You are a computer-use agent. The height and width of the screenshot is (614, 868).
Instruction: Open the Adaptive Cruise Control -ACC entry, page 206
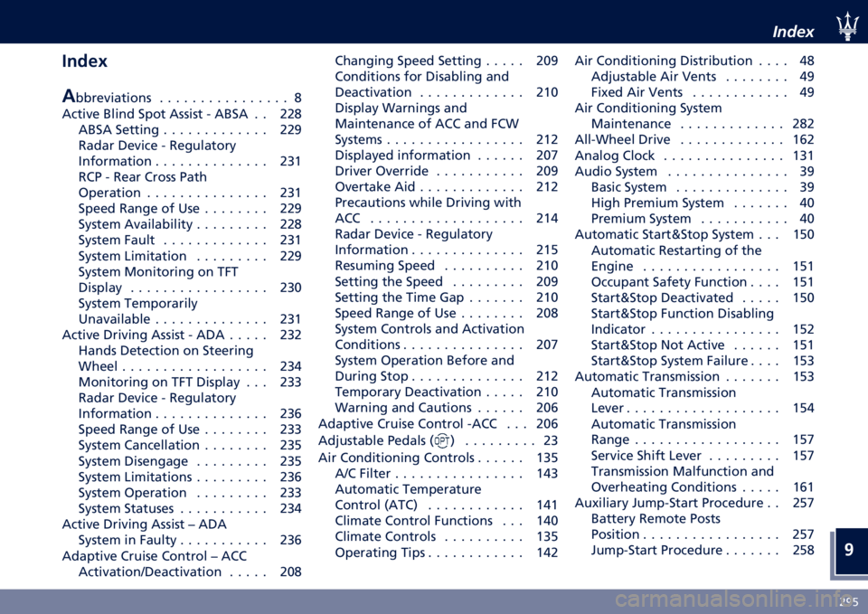pyautogui.click(x=438, y=423)
